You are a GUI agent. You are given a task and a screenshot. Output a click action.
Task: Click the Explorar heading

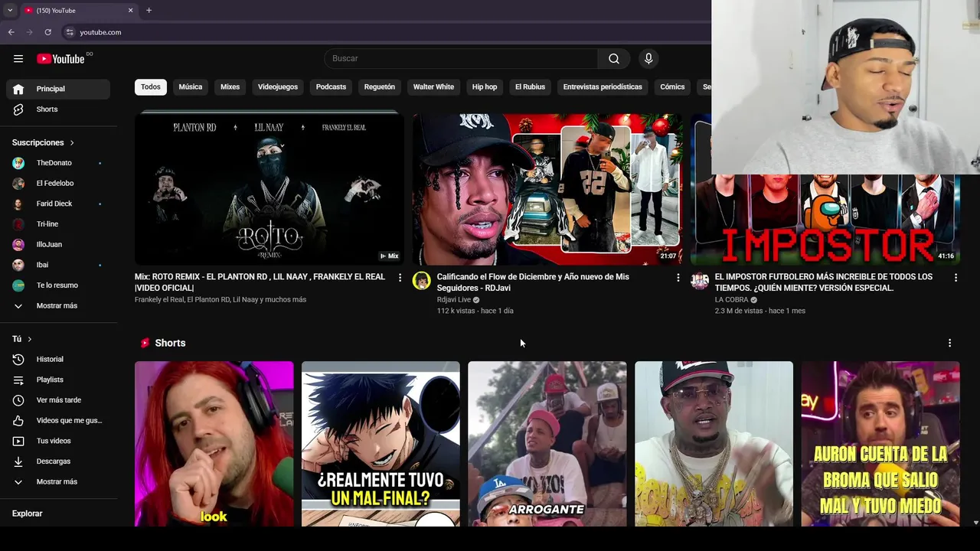pyautogui.click(x=28, y=514)
